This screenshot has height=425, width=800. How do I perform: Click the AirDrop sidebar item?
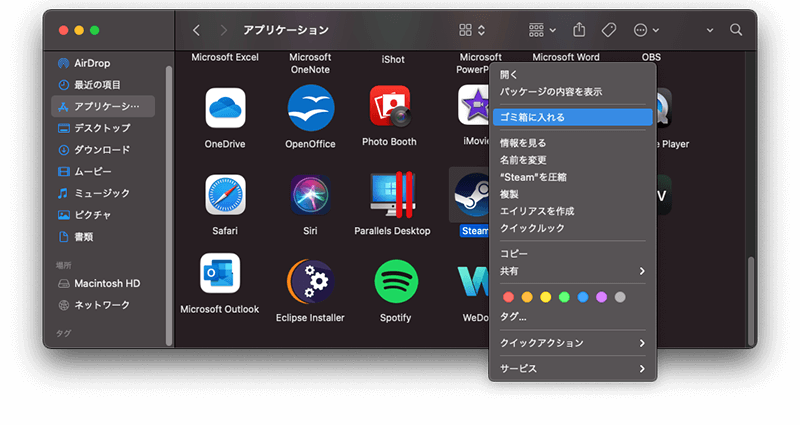(104, 63)
